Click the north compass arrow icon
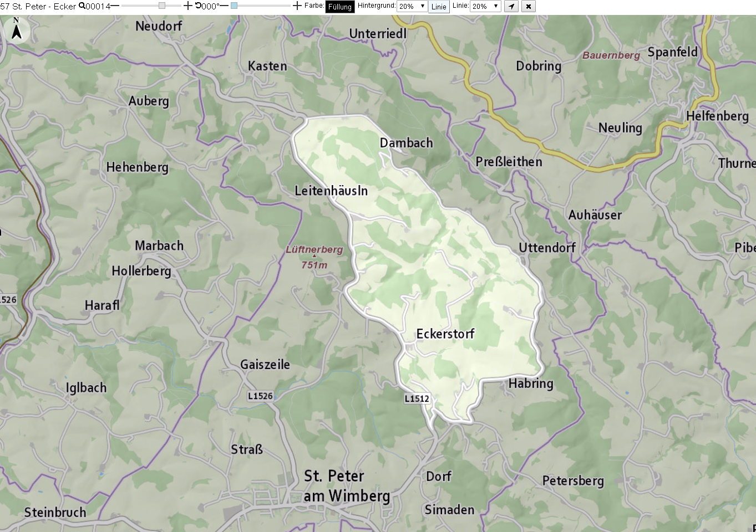This screenshot has height=532, width=756. [17, 29]
